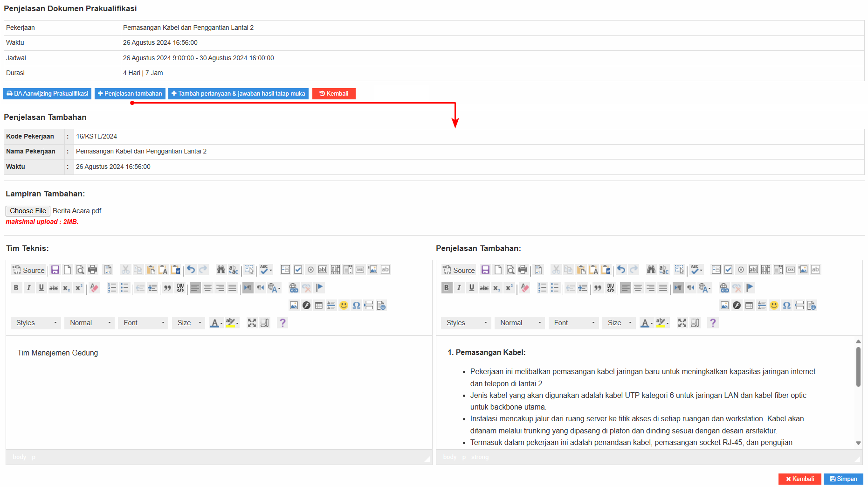Viewport: 868px width, 487px height.
Task: Click Print icon in Tim Teknis editor
Action: (93, 270)
